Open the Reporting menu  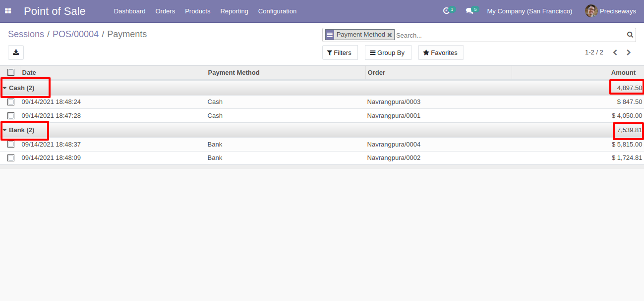point(234,11)
